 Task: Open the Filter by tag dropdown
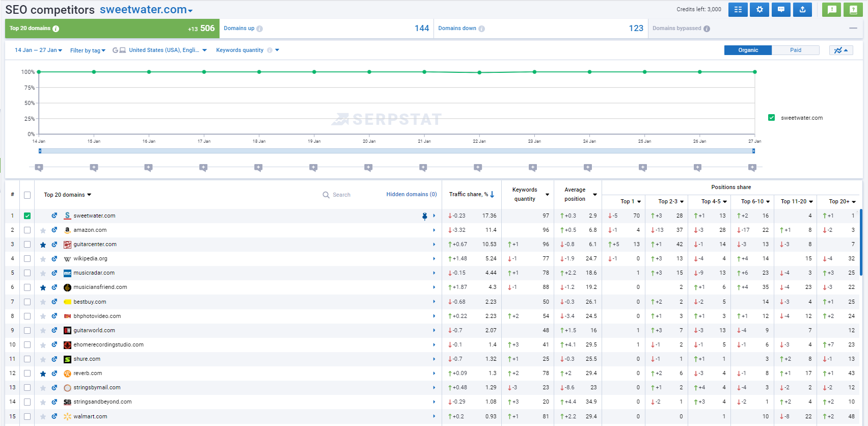pyautogui.click(x=88, y=50)
